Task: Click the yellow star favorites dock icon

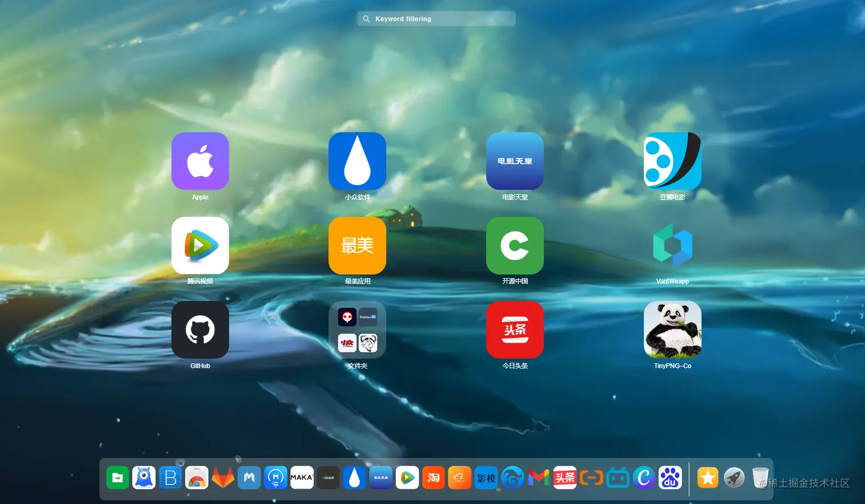Action: pyautogui.click(x=708, y=478)
